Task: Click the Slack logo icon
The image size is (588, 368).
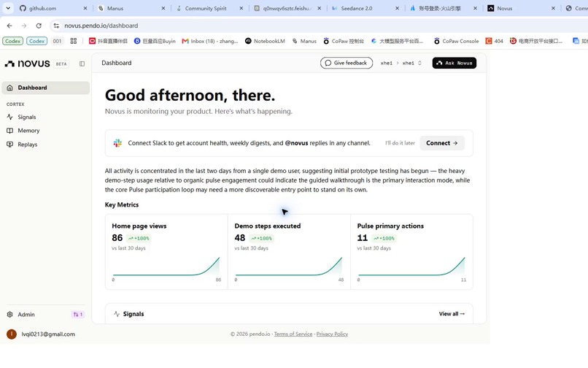Action: point(117,143)
